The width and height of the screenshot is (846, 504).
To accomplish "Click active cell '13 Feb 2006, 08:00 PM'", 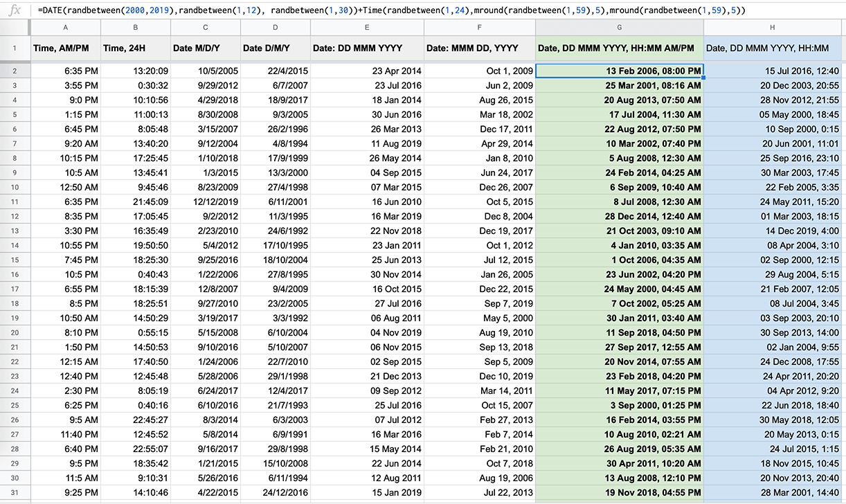I will click(x=620, y=71).
